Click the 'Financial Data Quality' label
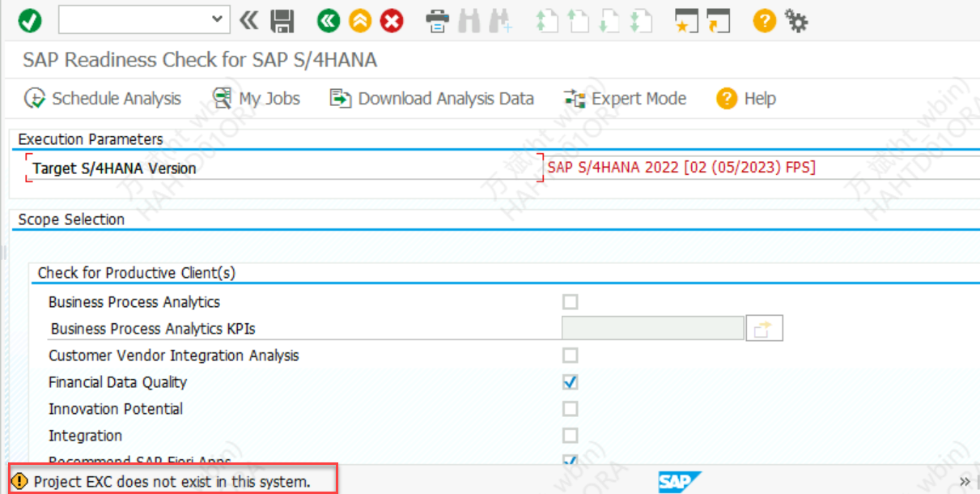 point(117,382)
